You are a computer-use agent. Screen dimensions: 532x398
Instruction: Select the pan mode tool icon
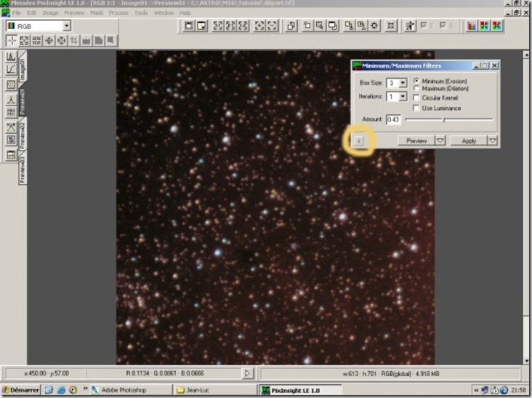click(x=49, y=41)
